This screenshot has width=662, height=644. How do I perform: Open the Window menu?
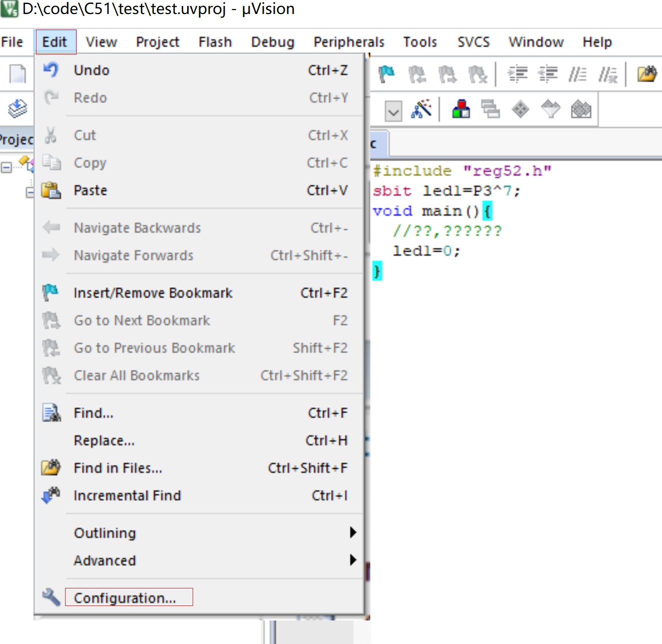[536, 42]
